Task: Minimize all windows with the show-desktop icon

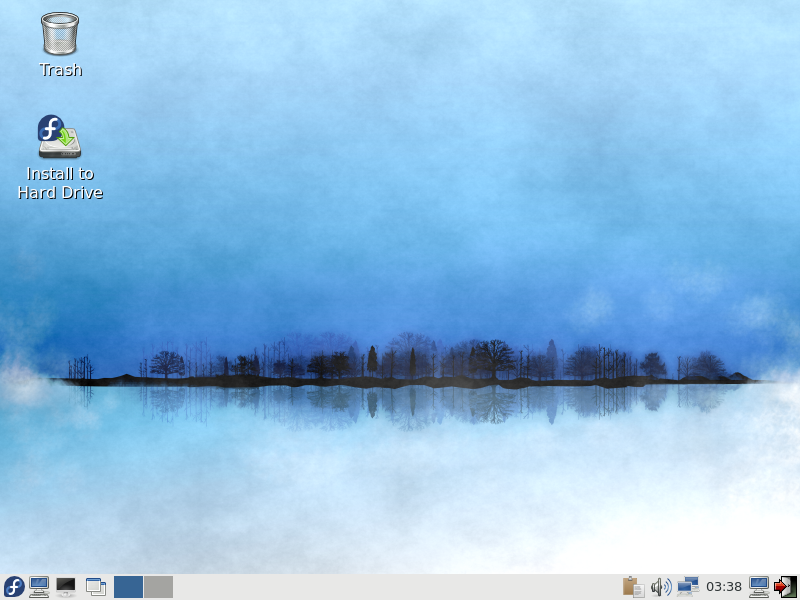Action: 96,587
